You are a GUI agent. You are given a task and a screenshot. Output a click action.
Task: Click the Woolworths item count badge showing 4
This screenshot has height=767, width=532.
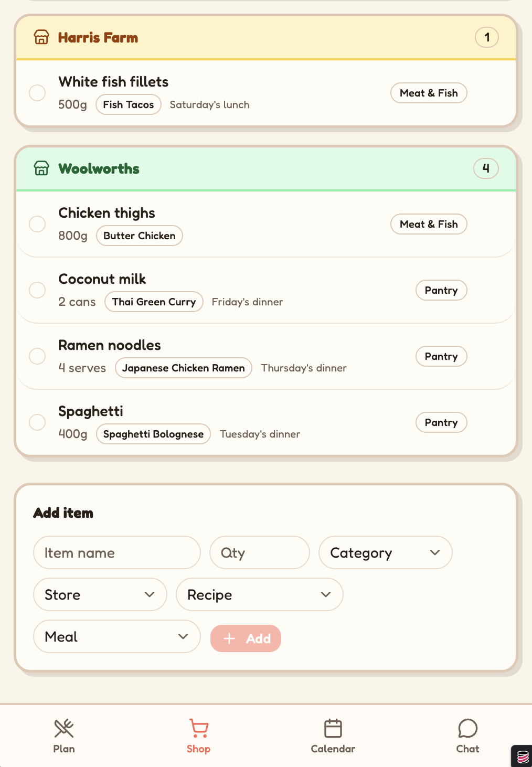click(486, 168)
